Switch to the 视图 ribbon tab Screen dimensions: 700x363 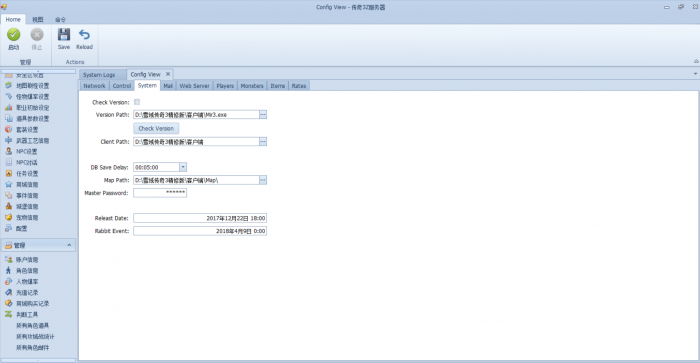point(38,20)
